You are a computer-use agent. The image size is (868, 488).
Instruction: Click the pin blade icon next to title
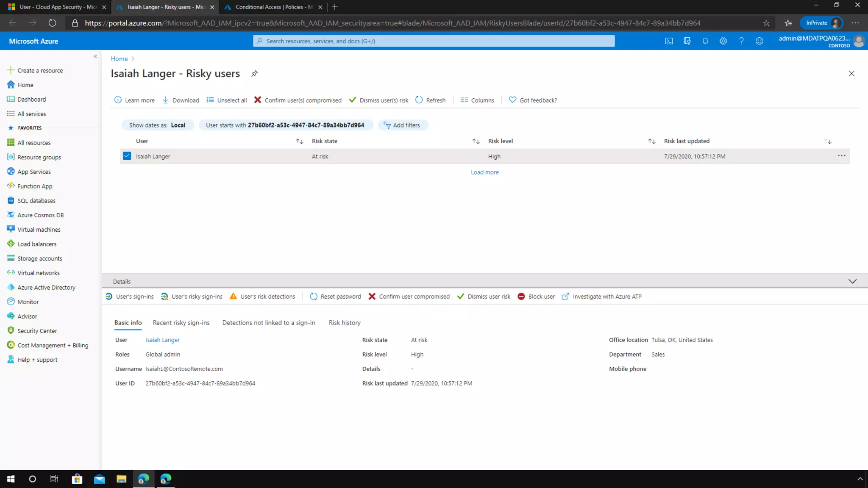coord(254,74)
